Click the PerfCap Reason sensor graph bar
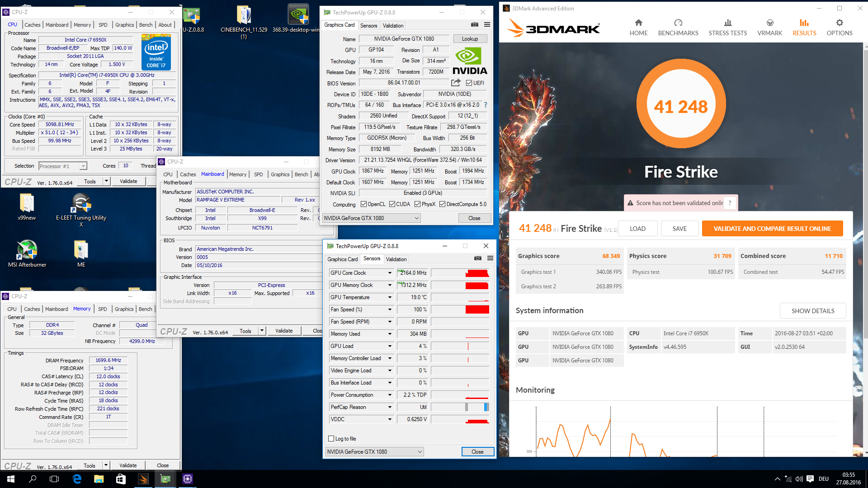Viewport: 868px width, 488px height. pyautogui.click(x=460, y=407)
